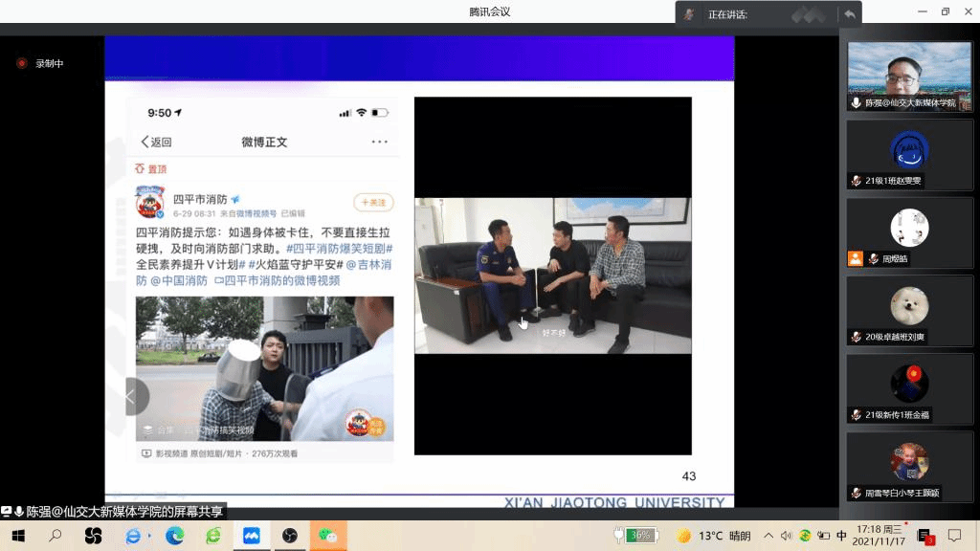
Task: Click the weather widget showing 13°C
Action: 713,536
